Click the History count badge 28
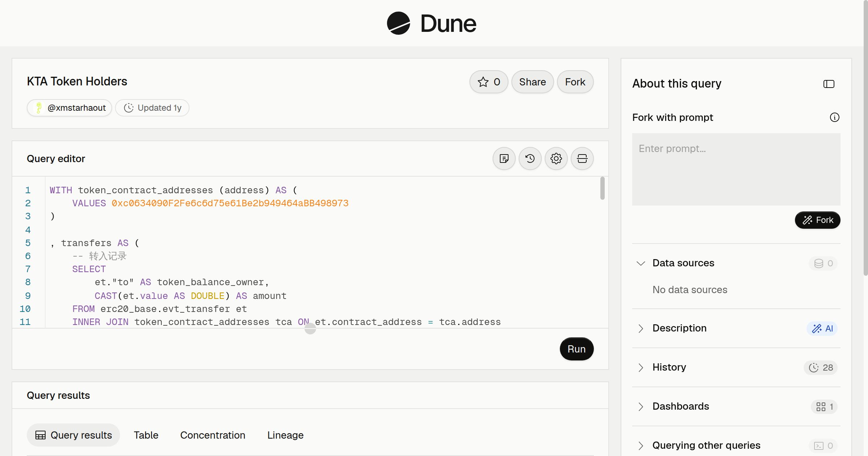The width and height of the screenshot is (868, 456). coord(820,367)
